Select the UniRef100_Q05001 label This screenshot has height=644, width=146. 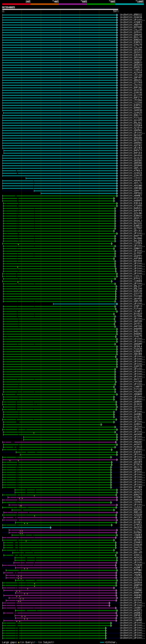point(131,32)
